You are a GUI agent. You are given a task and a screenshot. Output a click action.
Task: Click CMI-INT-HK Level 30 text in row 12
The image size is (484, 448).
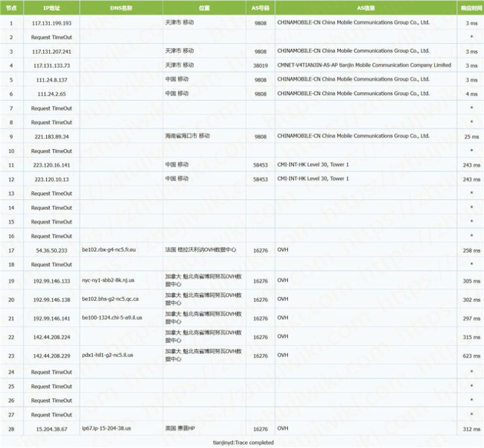(313, 179)
